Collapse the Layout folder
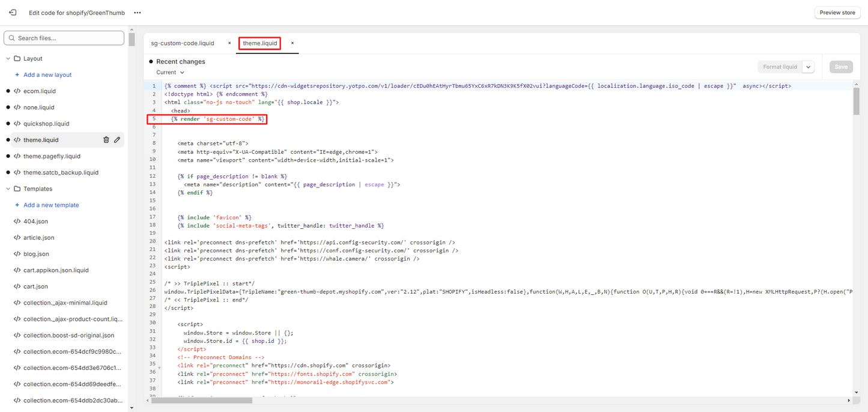 point(8,59)
